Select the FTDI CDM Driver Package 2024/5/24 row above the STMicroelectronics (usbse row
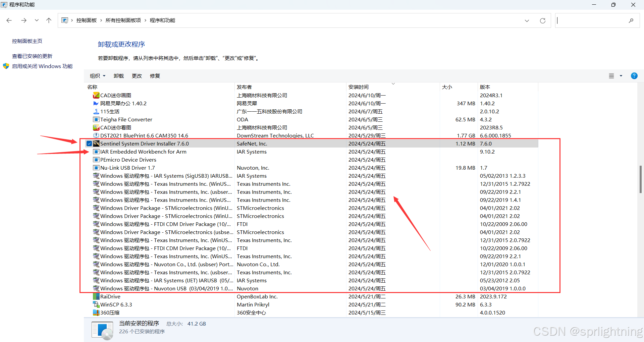This screenshot has height=342, width=644. (x=312, y=224)
